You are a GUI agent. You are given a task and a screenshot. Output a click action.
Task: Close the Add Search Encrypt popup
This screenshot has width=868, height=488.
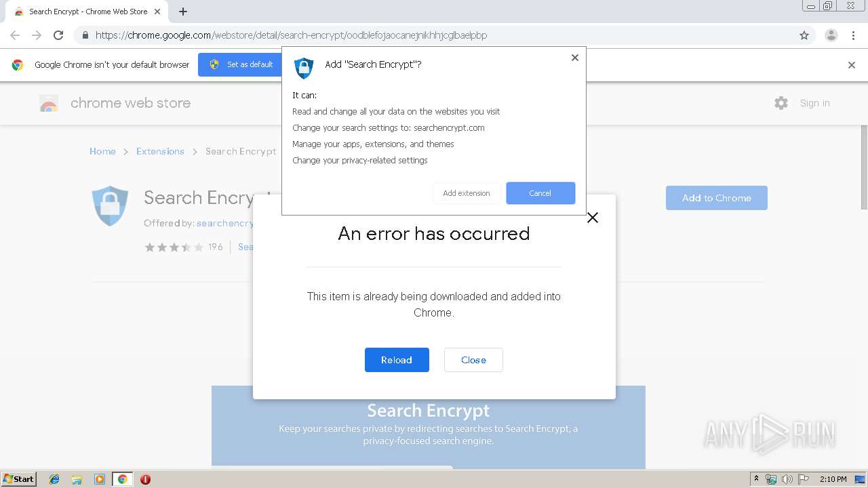tap(575, 58)
